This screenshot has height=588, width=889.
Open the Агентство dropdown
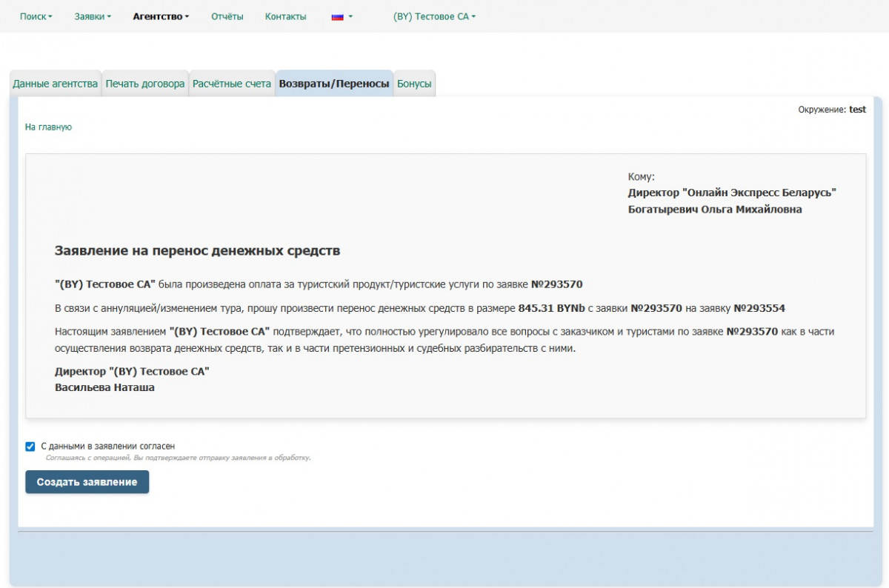[x=161, y=16]
